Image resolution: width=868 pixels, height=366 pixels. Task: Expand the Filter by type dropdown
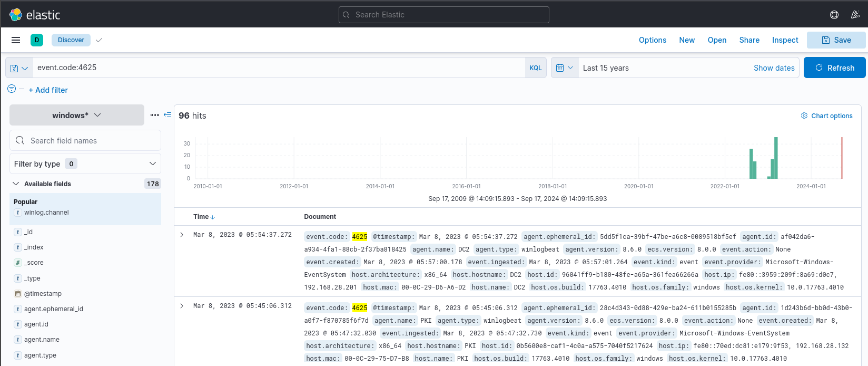pos(85,163)
